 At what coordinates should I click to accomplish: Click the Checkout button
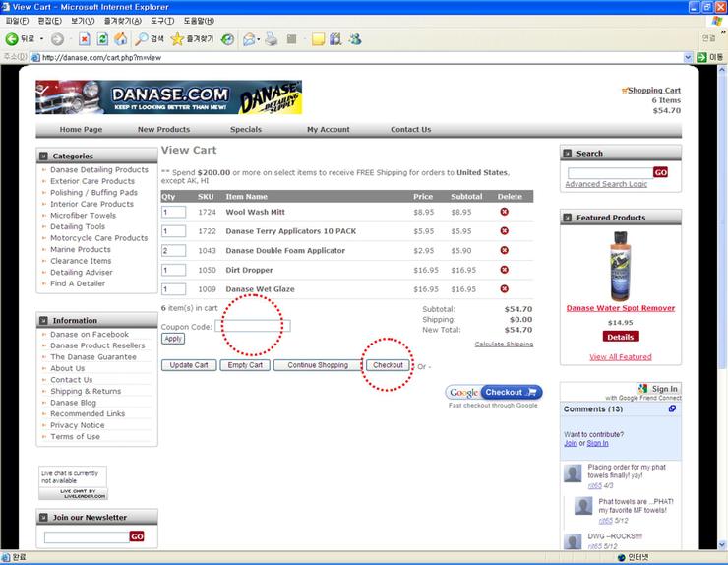point(389,365)
